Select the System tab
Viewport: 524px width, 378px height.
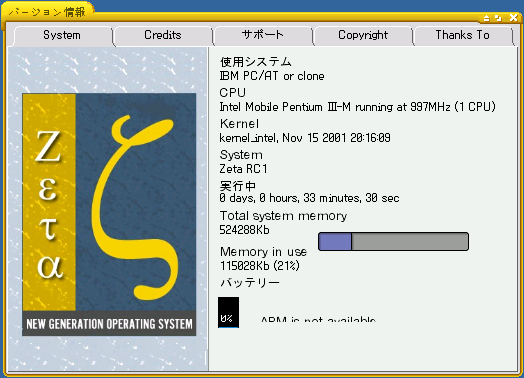tap(62, 35)
